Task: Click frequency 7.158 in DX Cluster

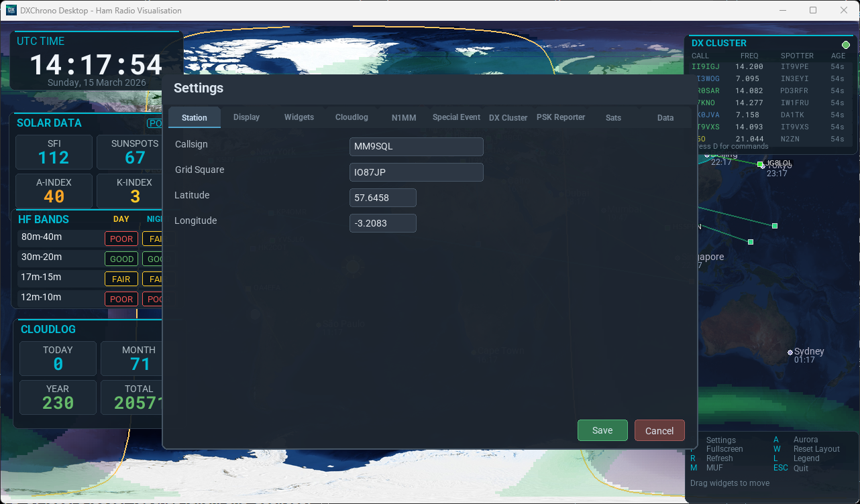Action: (747, 115)
